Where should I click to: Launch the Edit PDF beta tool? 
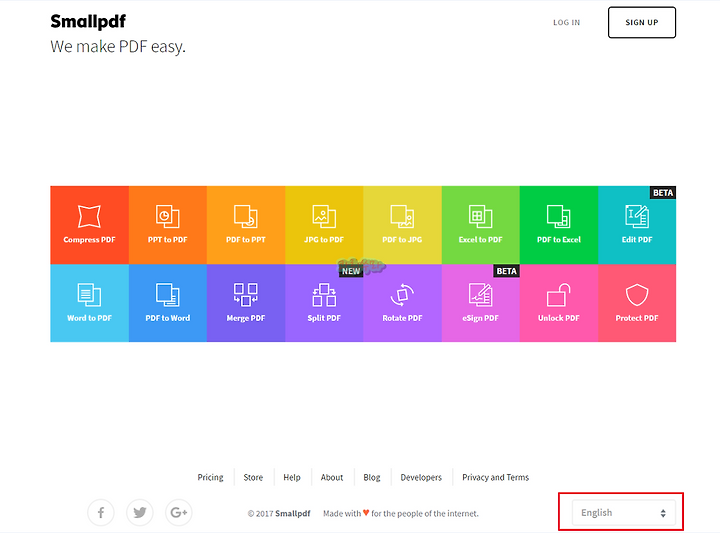(637, 225)
